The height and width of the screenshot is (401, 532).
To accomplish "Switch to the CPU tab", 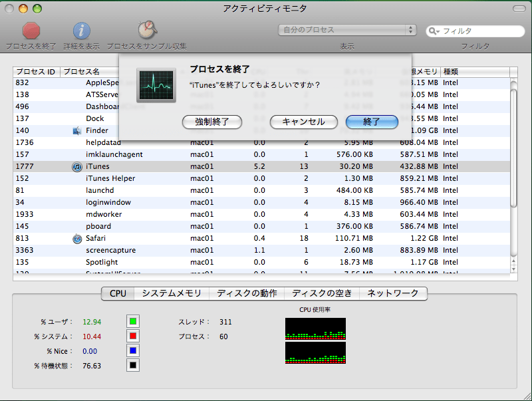I will 118,293.
